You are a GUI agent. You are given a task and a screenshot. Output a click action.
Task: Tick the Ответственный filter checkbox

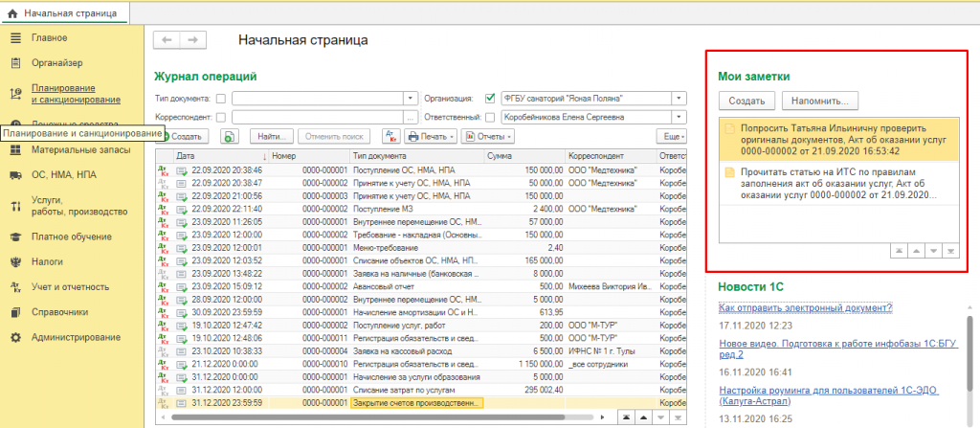click(491, 117)
